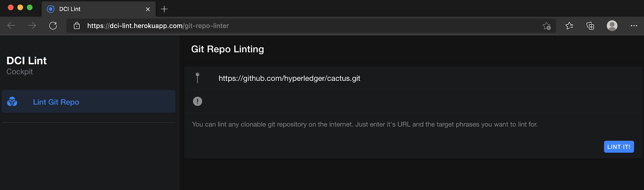Click the lock site info icon

click(x=76, y=26)
